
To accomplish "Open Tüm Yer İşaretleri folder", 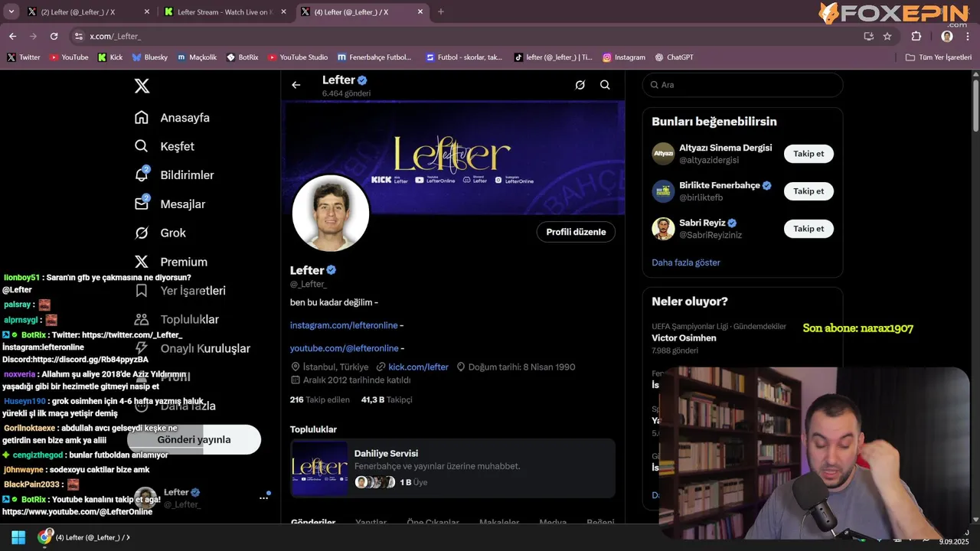I will (939, 57).
